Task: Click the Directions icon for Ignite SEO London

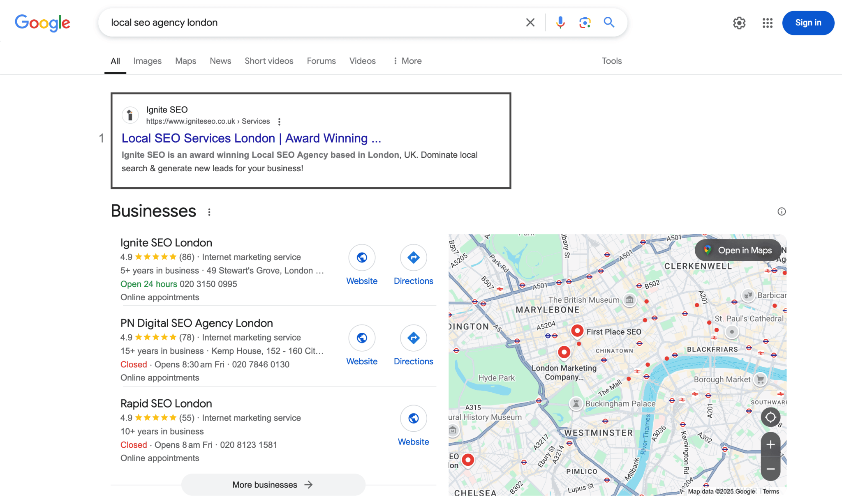Action: [413, 258]
